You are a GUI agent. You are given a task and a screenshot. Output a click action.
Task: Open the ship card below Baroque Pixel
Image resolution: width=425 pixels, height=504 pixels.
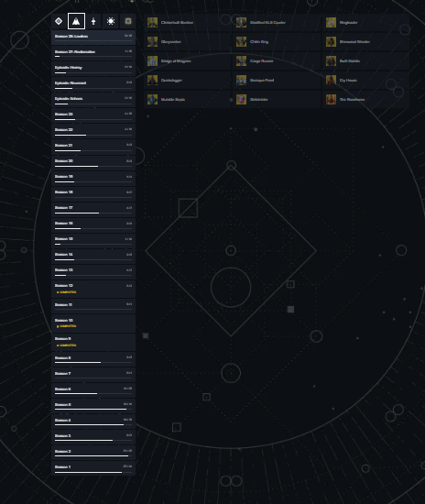tap(277, 99)
